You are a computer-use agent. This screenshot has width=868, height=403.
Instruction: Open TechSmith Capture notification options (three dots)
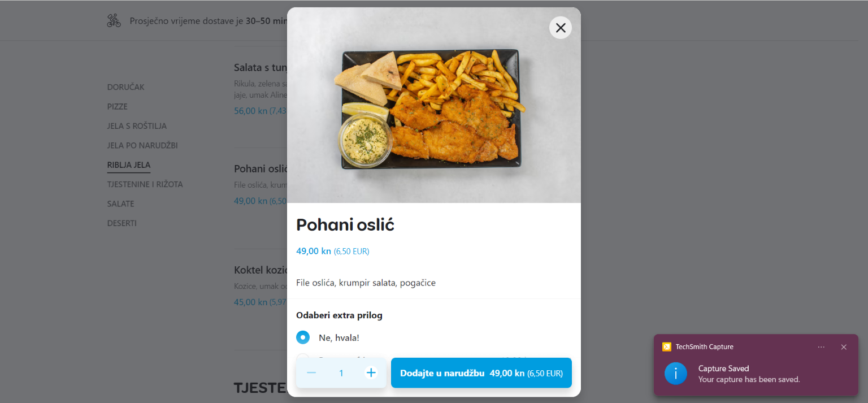tap(821, 347)
